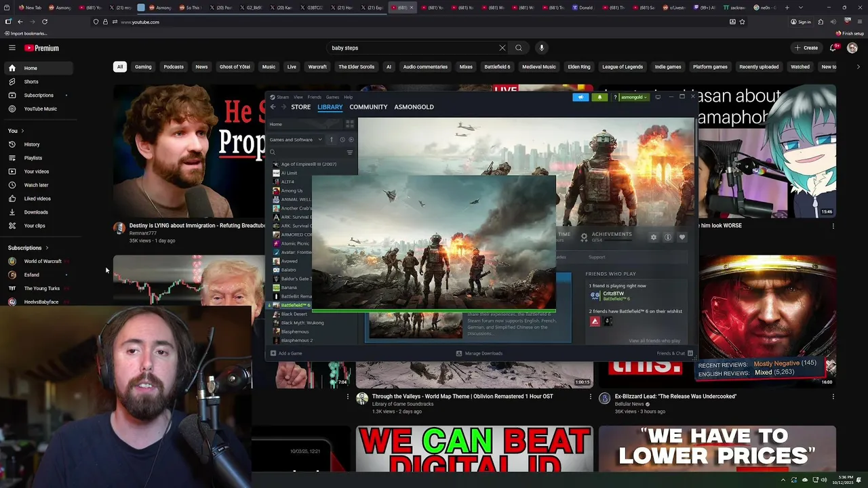Open more options for Through the Valleys video
868x488 pixels.
[590, 396]
